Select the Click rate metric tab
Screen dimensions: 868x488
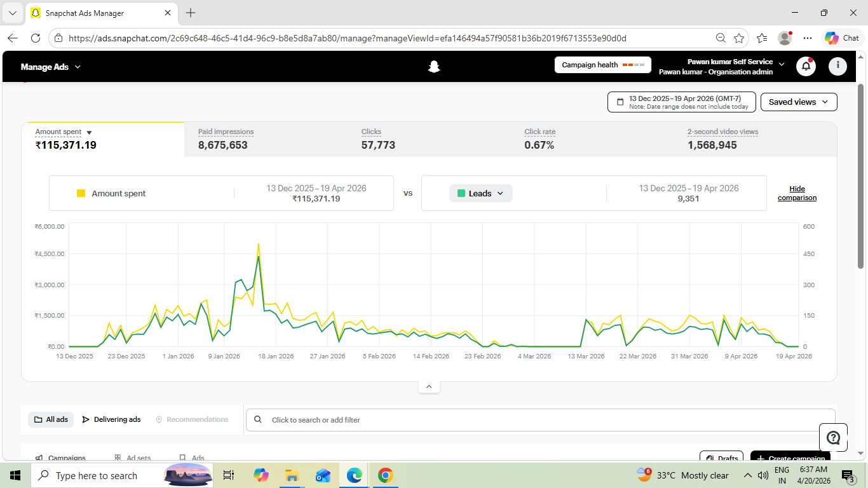tap(592, 139)
